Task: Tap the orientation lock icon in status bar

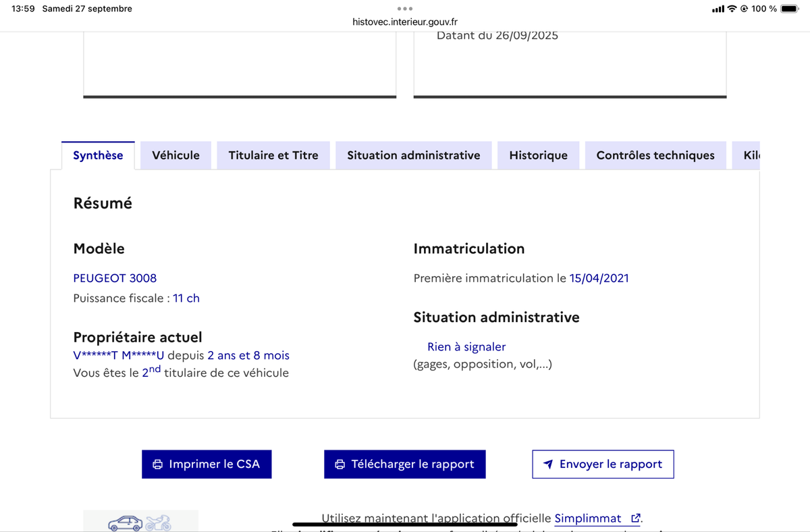Action: [744, 9]
